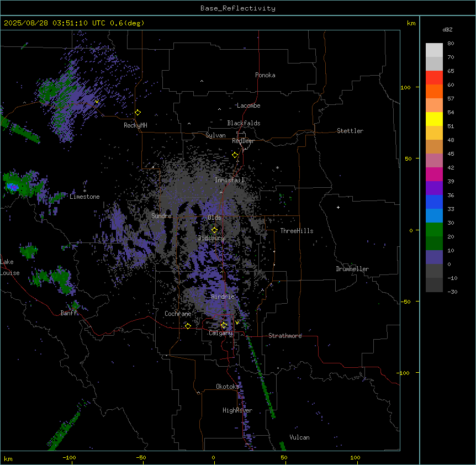Viewport: 476px width, 465px height.
Task: Select the yellow diamond marker beneath Cochrane
Action: pos(188,326)
